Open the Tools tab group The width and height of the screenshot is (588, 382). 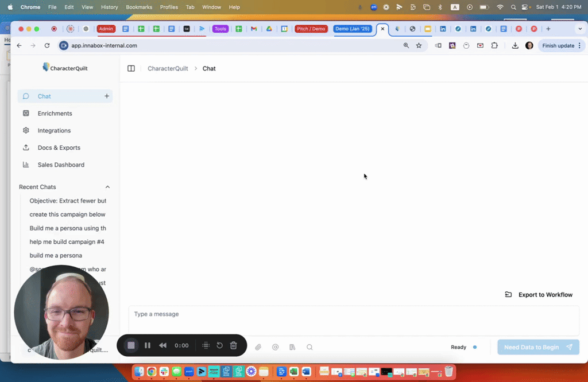coord(220,29)
